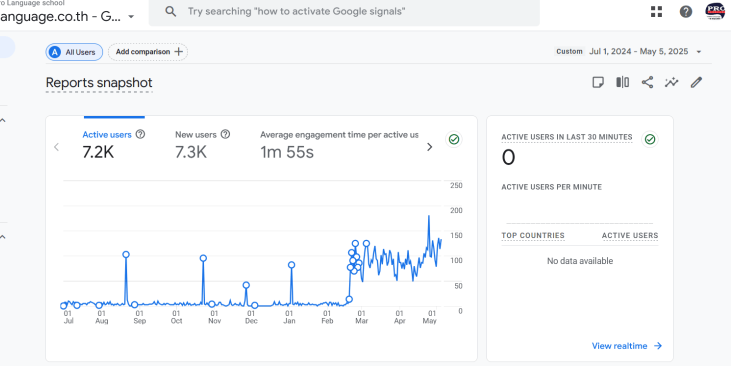This screenshot has height=366, width=731.
Task: Click Active Users in Last 30 Minutes heading
Action: (x=567, y=137)
